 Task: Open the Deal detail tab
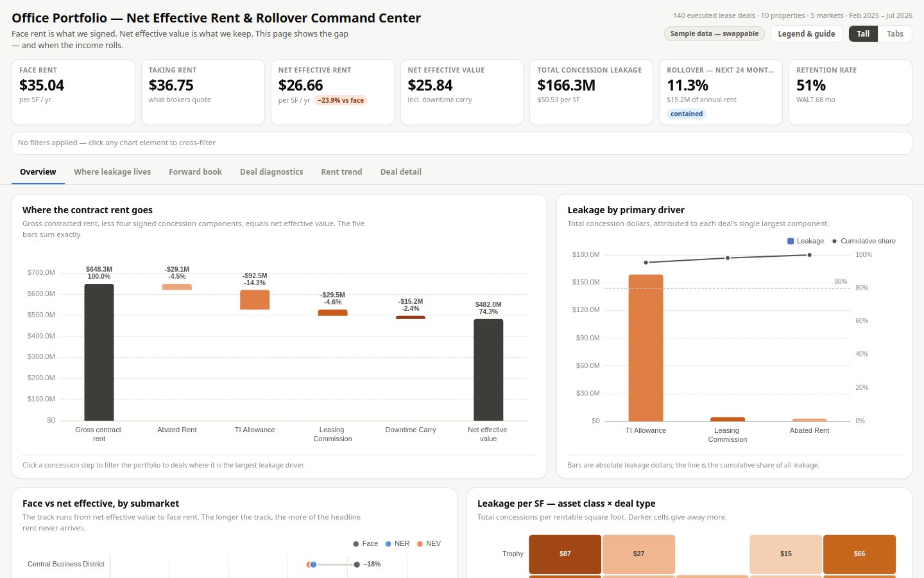(x=401, y=172)
